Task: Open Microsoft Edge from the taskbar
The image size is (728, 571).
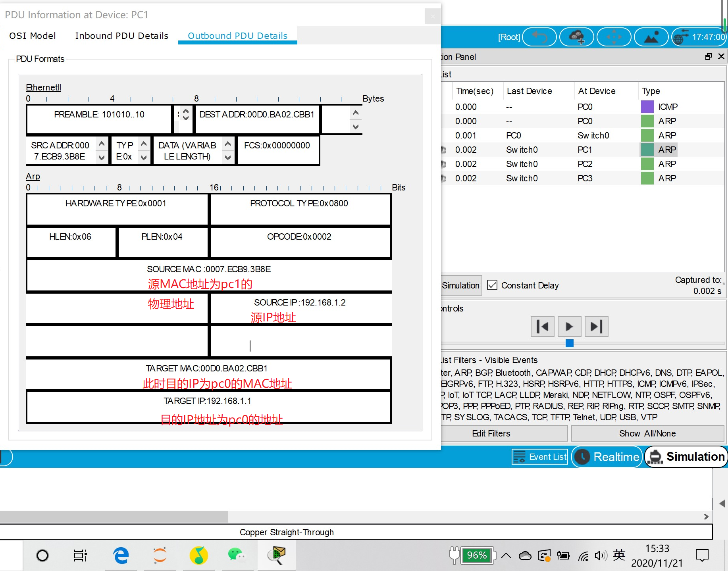Action: pyautogui.click(x=120, y=555)
